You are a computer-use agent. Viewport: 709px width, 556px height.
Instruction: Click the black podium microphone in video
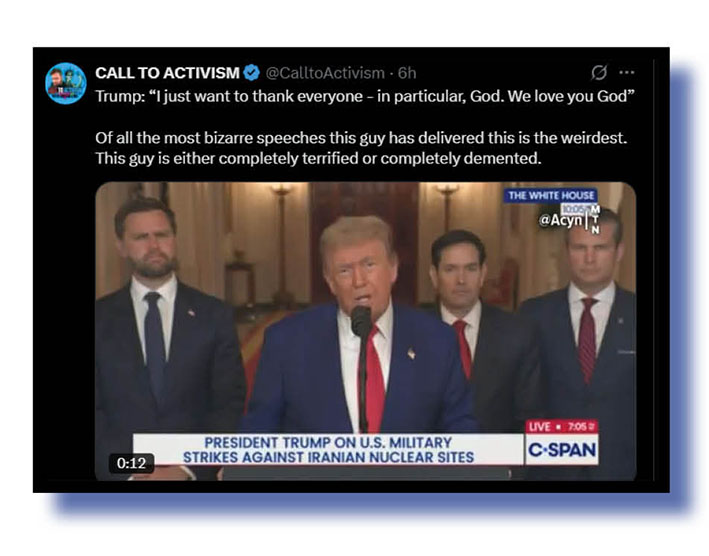(361, 321)
